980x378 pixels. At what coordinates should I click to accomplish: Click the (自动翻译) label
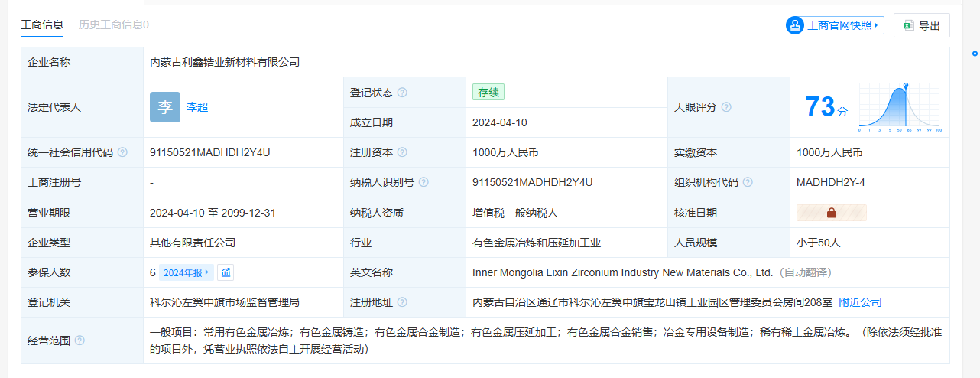click(x=806, y=272)
